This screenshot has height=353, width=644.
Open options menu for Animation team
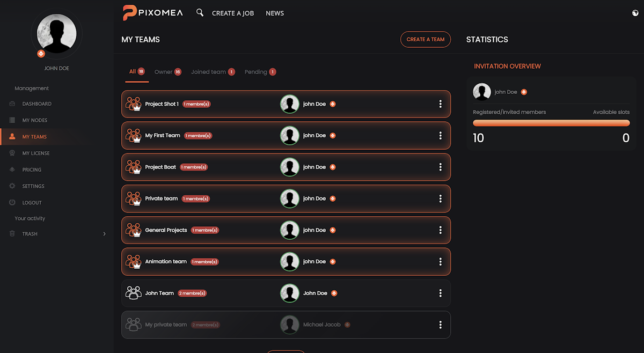click(x=441, y=262)
